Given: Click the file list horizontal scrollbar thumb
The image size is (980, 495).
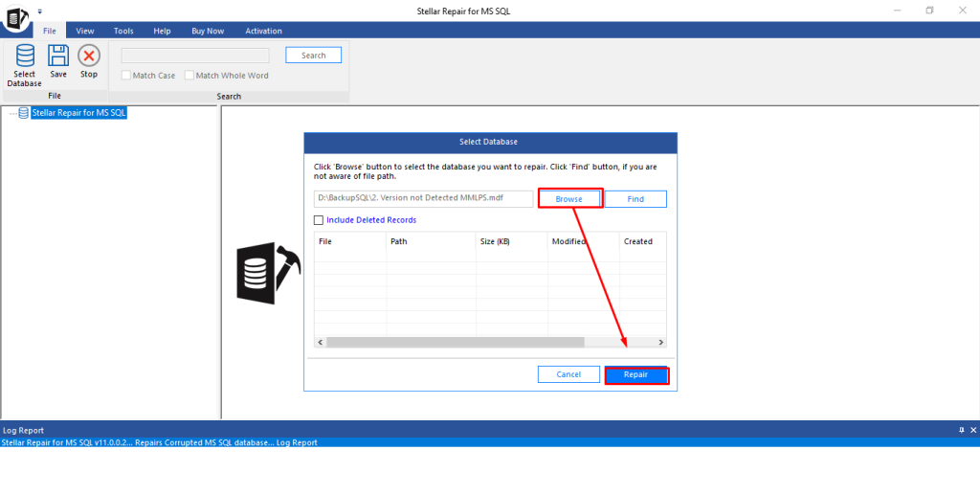Looking at the screenshot, I should (x=455, y=343).
